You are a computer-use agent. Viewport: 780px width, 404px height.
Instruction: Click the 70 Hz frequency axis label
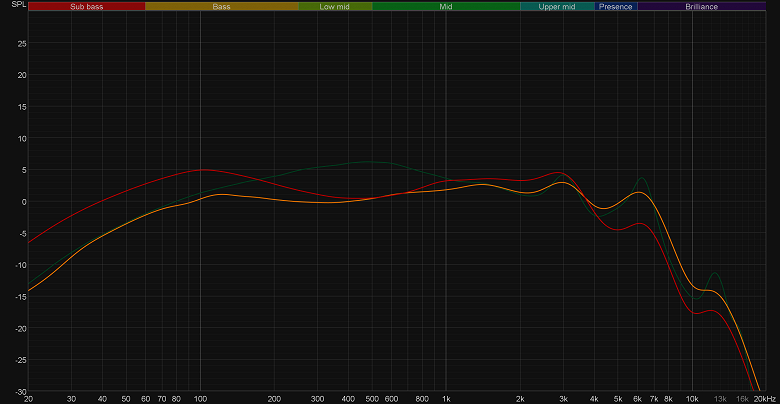[x=162, y=399]
